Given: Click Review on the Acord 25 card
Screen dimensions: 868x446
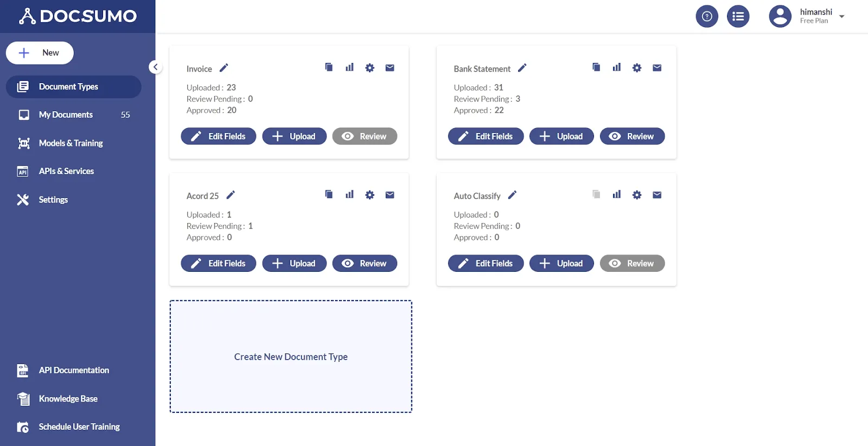Looking at the screenshot, I should (365, 263).
